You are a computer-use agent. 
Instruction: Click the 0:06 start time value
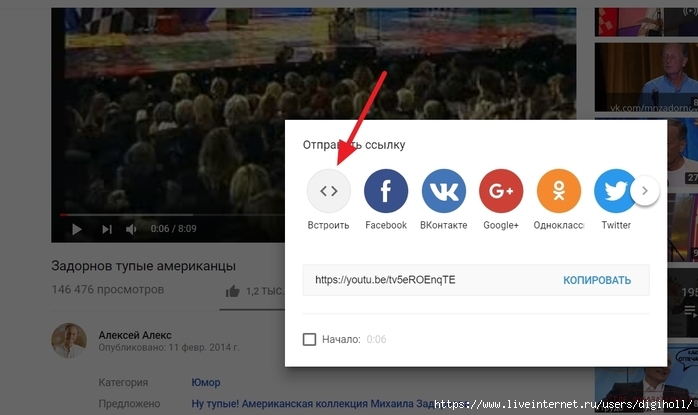(376, 339)
